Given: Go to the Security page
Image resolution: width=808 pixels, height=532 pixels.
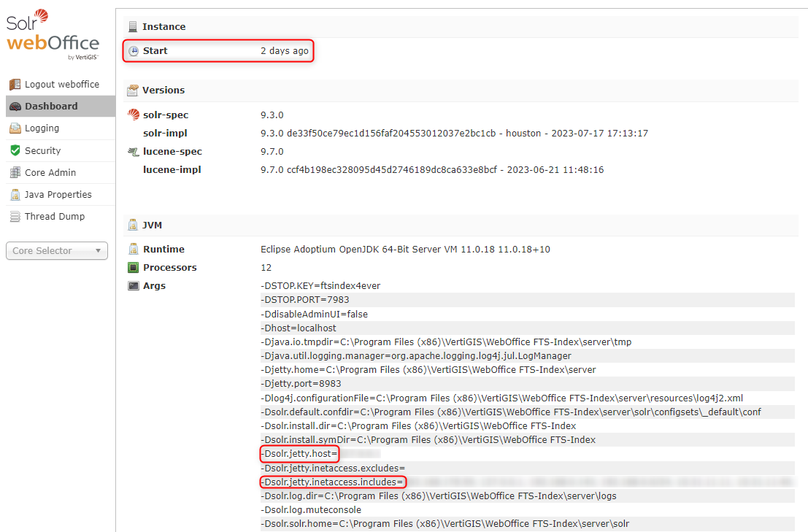Looking at the screenshot, I should point(61,150).
